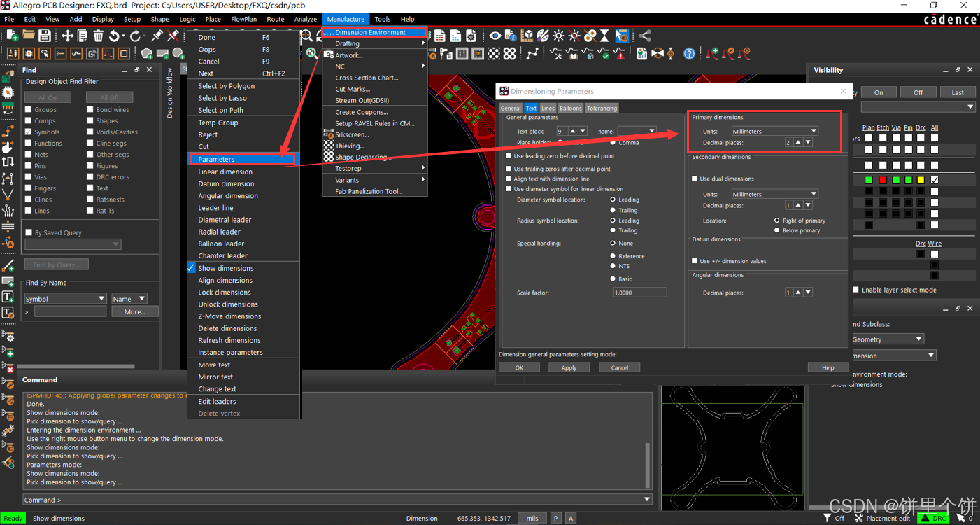Click the unrats-all crossed sun icon
This screenshot has width=980, height=525.
pos(574,36)
